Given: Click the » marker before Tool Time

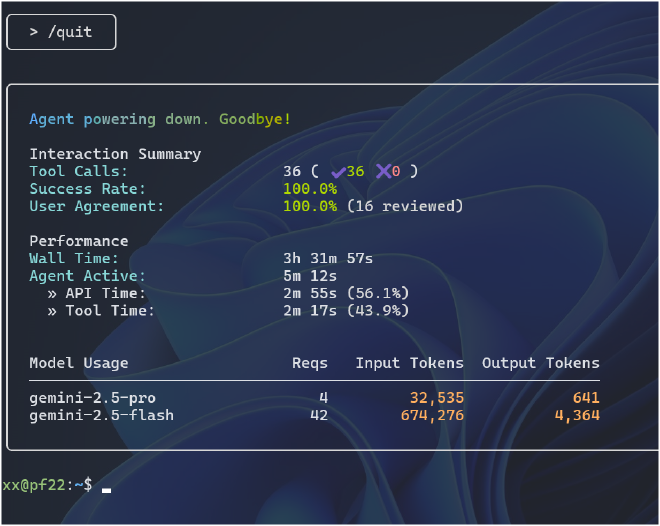Looking at the screenshot, I should (x=52, y=312).
